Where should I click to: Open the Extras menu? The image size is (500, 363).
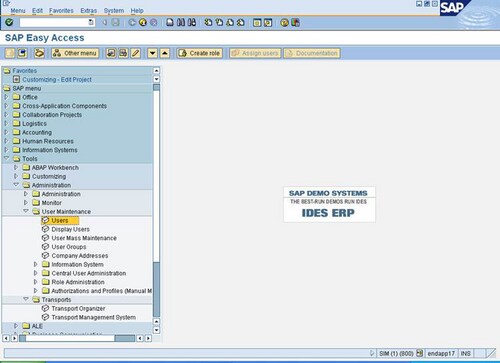[x=89, y=11]
